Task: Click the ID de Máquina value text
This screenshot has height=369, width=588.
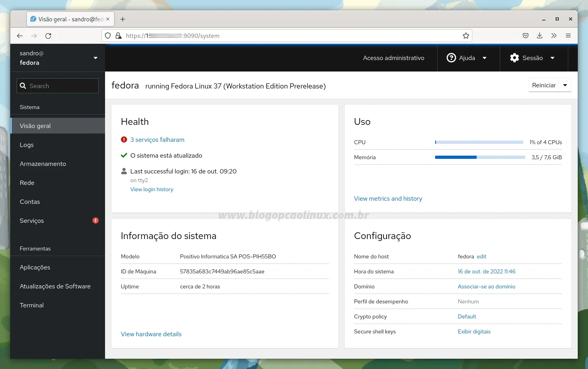Action: tap(222, 271)
